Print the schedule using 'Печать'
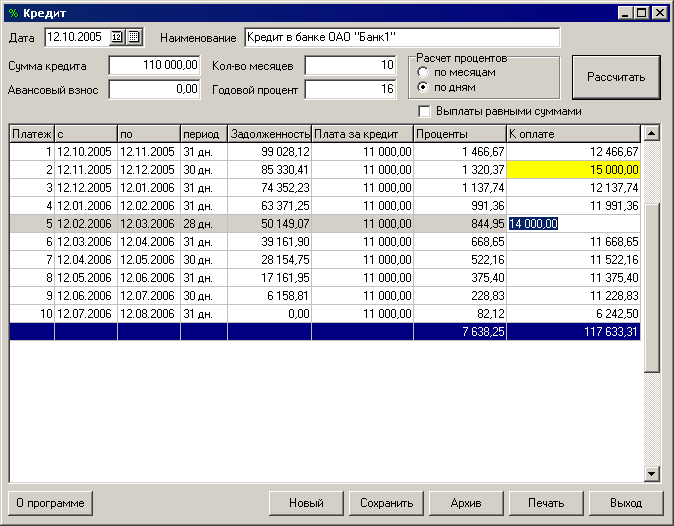The height and width of the screenshot is (526, 674). pyautogui.click(x=546, y=503)
